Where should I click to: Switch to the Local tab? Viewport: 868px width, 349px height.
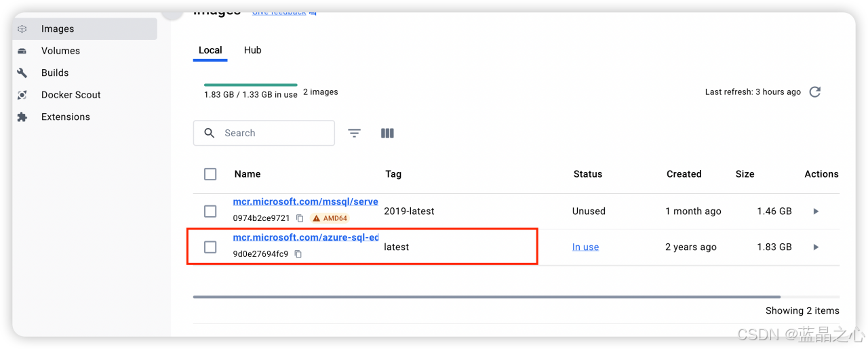coord(210,50)
